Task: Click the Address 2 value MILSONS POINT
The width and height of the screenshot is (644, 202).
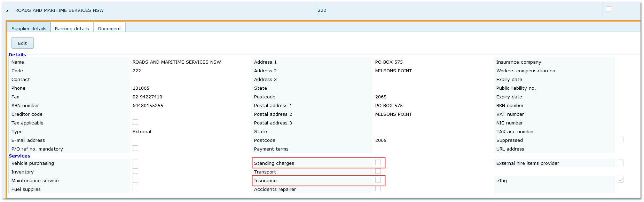Action: pyautogui.click(x=394, y=71)
